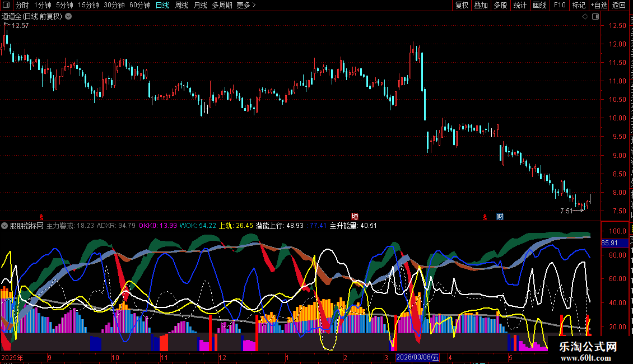Select the 日线 daily tab
This screenshot has width=633, height=364.
pos(162,5)
